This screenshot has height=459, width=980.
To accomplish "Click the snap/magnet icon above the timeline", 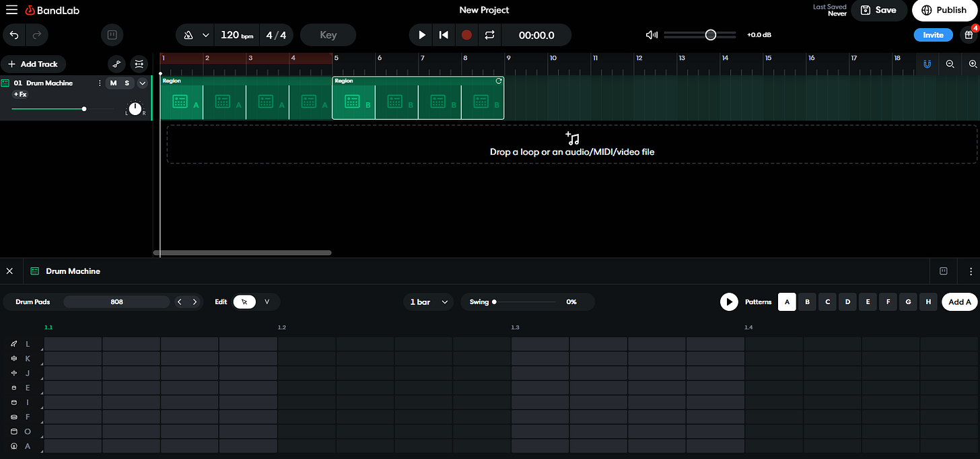I will tap(928, 64).
